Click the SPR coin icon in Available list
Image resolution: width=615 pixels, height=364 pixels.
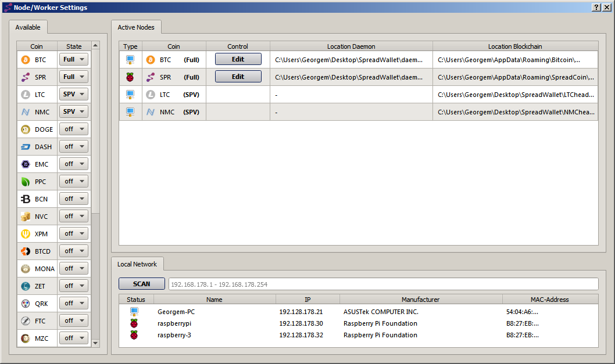click(x=26, y=77)
